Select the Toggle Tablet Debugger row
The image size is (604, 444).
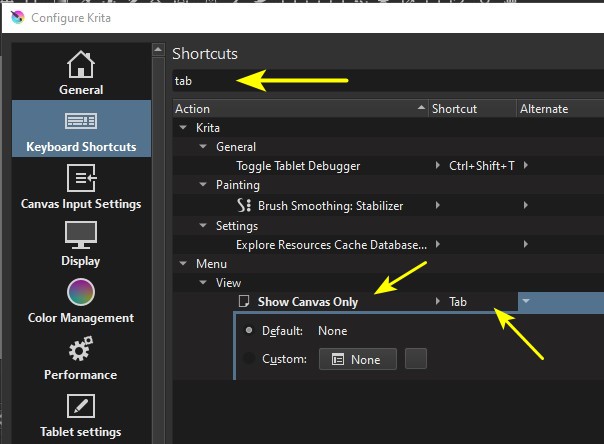pos(388,166)
